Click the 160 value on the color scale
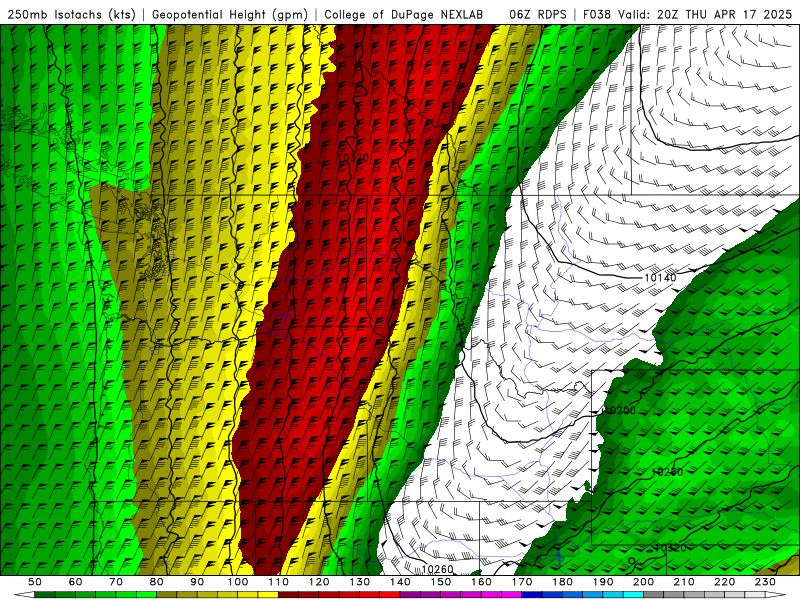 tap(481, 582)
